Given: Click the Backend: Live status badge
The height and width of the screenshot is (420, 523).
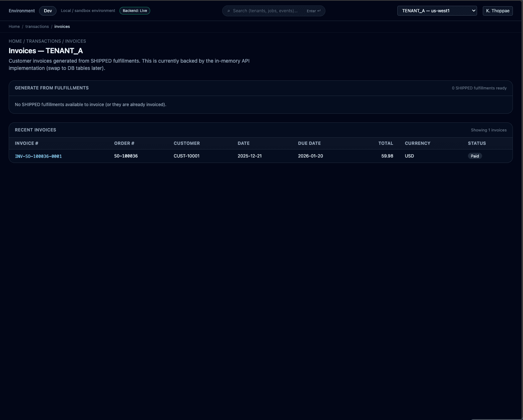Looking at the screenshot, I should [x=135, y=11].
